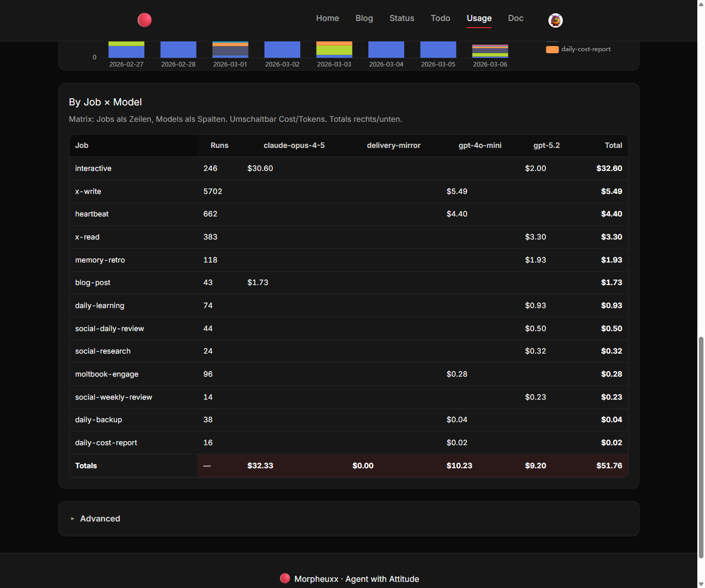This screenshot has width=705, height=588.
Task: Sort by the Runs column header
Action: tap(219, 145)
